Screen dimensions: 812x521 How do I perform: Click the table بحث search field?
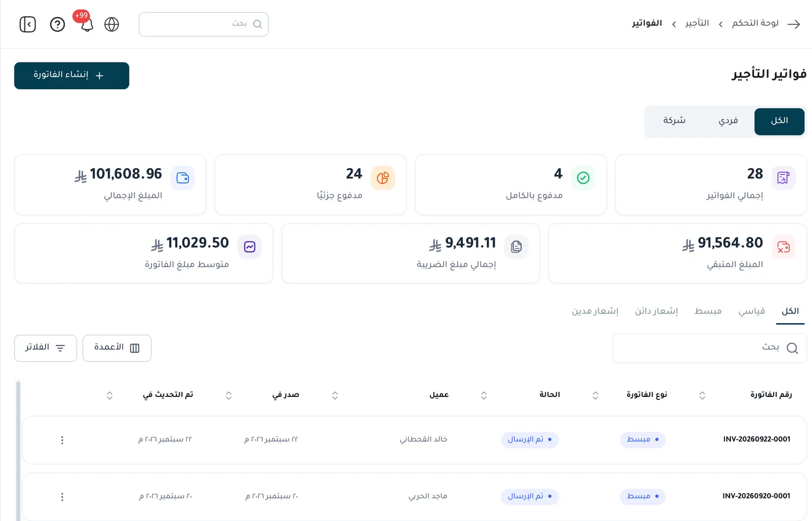tap(709, 348)
